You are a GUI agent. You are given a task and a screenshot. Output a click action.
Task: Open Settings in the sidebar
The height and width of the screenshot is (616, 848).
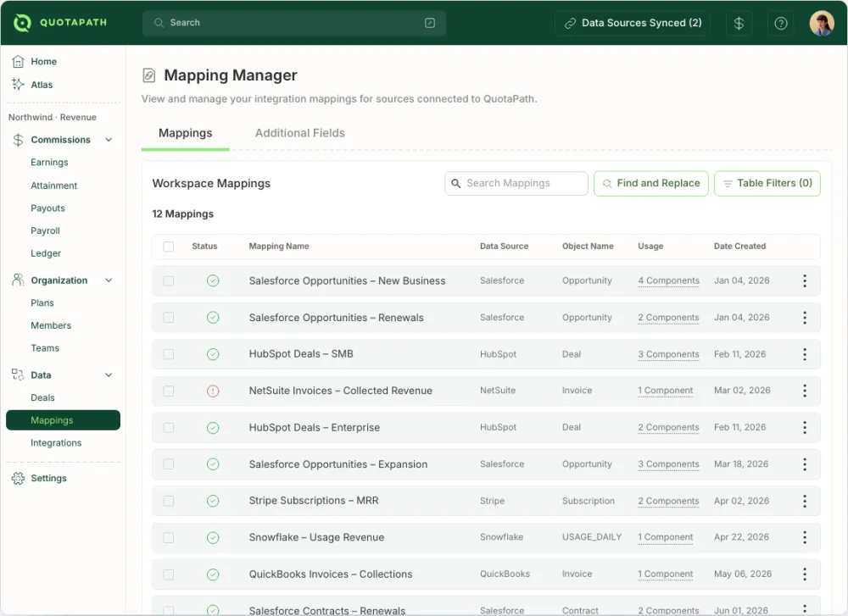coord(39,478)
